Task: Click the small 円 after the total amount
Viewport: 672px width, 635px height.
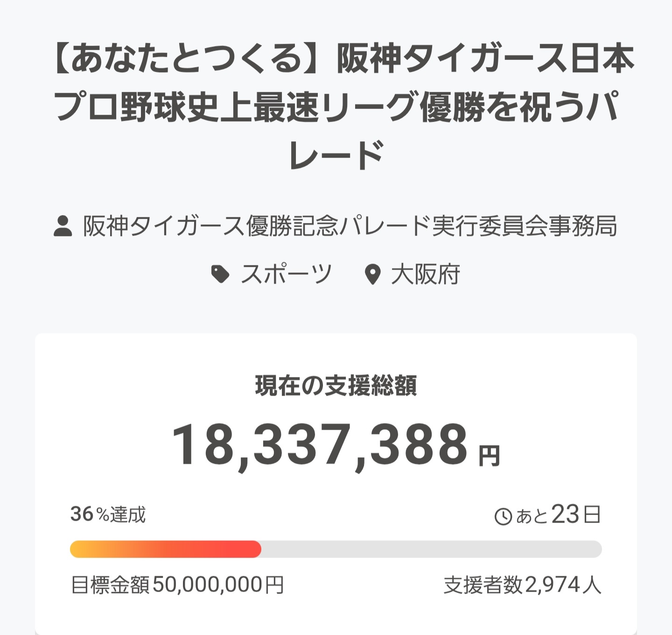Action: [x=489, y=456]
